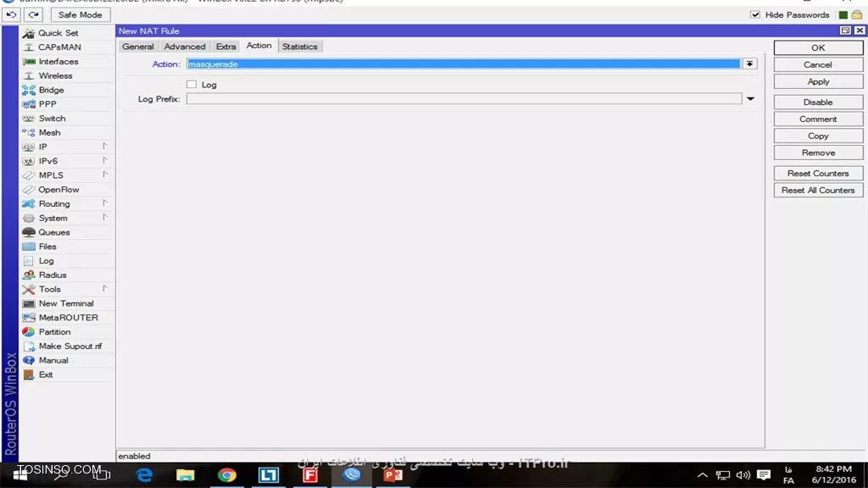Open the Windows Start menu

tap(20, 475)
